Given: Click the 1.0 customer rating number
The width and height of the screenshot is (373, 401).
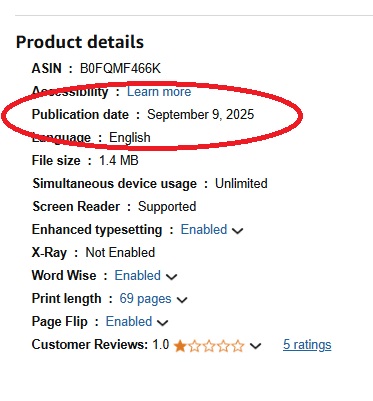Looking at the screenshot, I should click(x=161, y=345).
